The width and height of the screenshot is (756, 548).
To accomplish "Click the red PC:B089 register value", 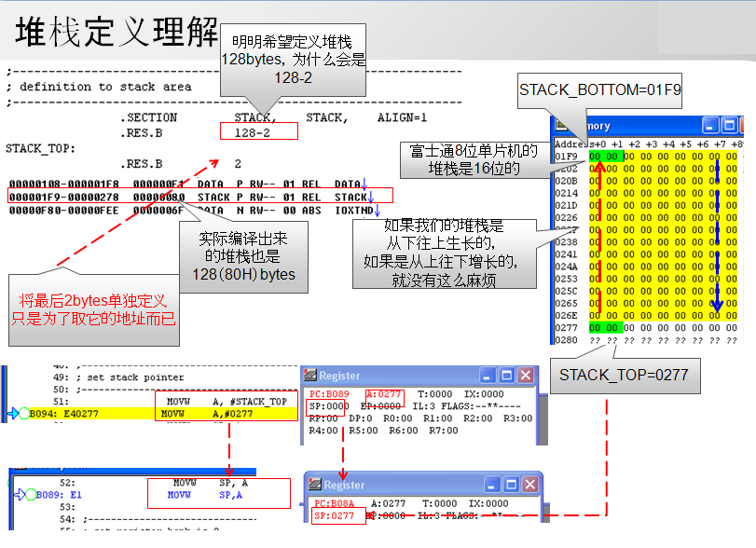I will pyautogui.click(x=329, y=394).
